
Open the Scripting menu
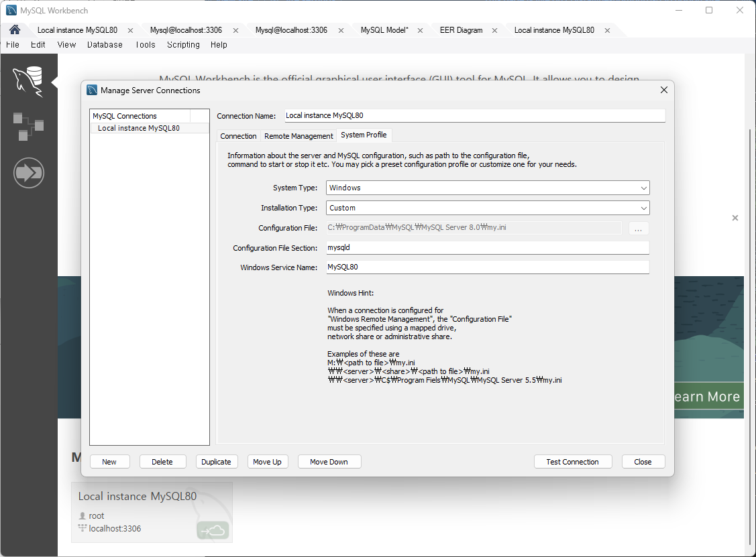183,45
